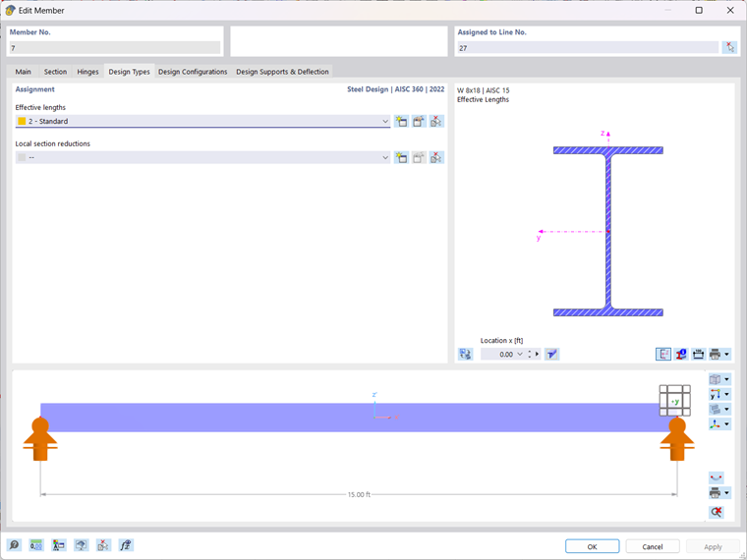747x560 pixels.
Task: Click the play arrow next to Location x
Action: [x=537, y=354]
